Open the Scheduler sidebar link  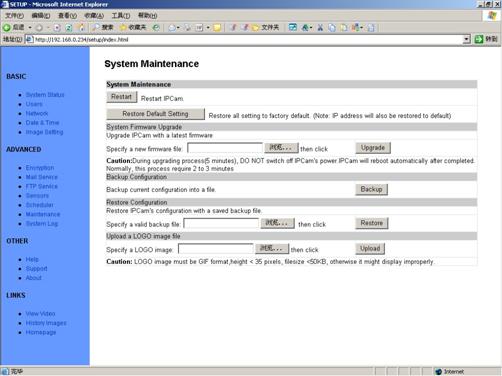[40, 205]
